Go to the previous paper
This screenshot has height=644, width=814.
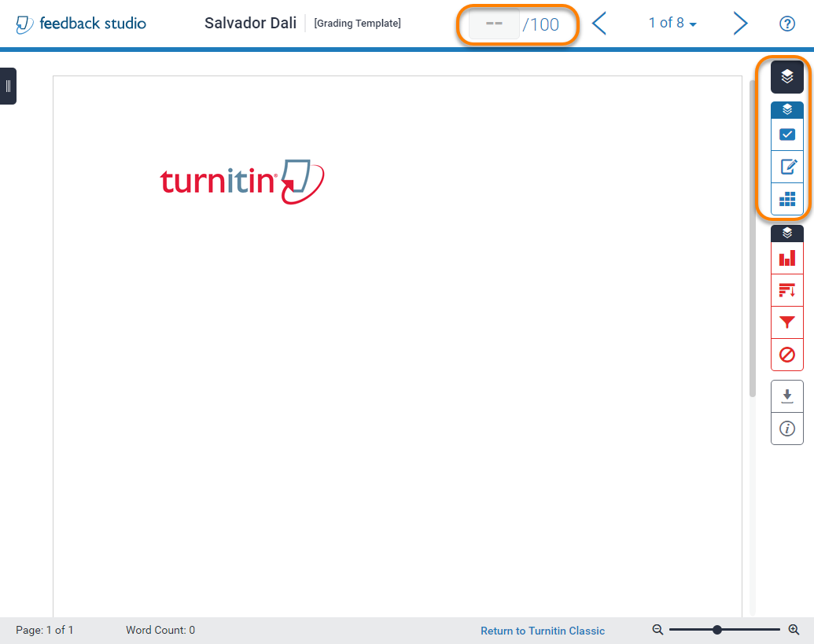[599, 24]
